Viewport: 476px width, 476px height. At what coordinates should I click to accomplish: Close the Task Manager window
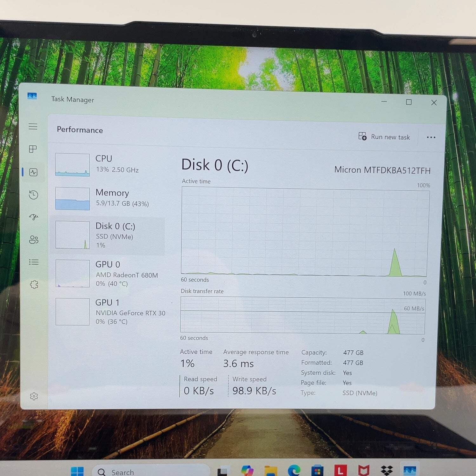(434, 102)
